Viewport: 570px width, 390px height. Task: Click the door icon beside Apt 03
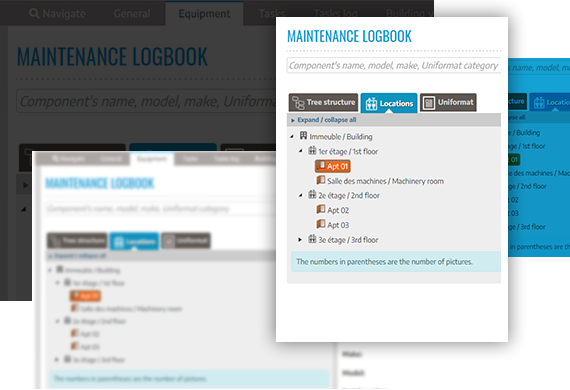pos(321,224)
